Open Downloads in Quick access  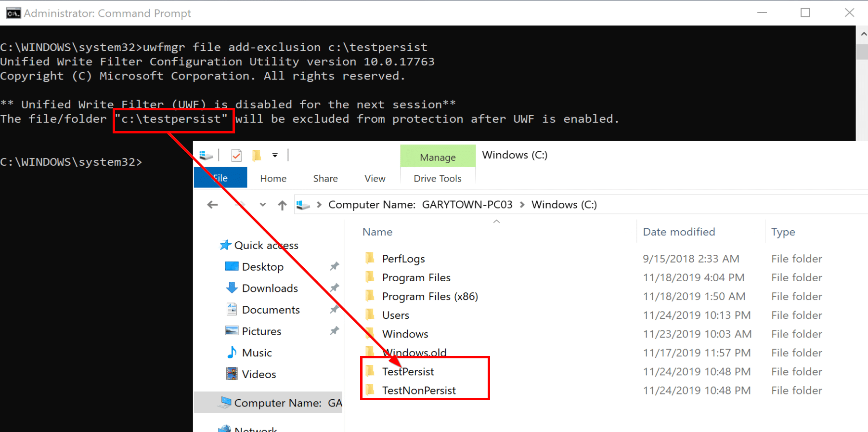270,288
